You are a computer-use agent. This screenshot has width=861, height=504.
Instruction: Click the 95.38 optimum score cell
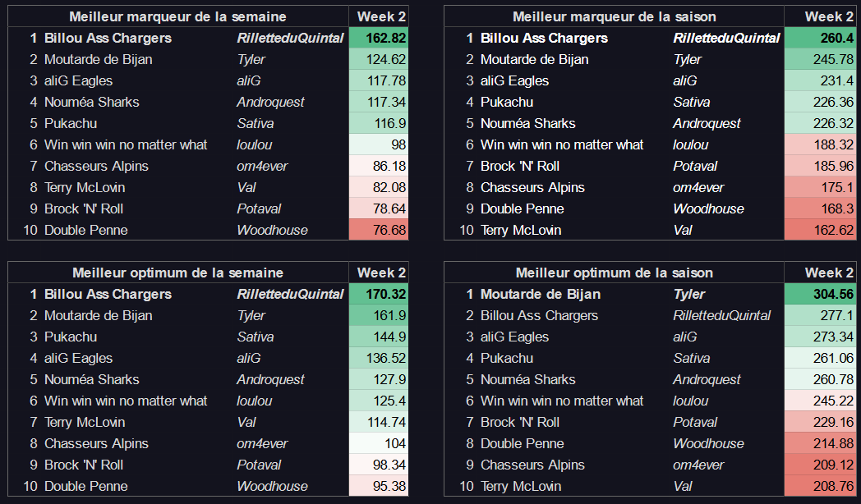(x=379, y=486)
